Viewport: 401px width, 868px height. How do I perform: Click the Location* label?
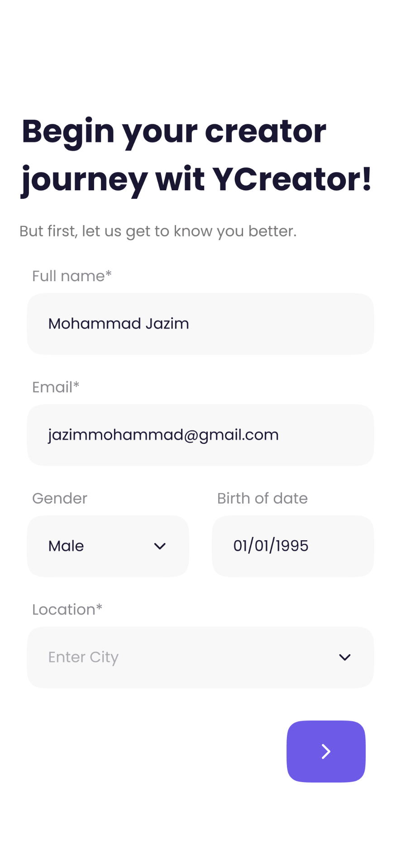click(67, 609)
